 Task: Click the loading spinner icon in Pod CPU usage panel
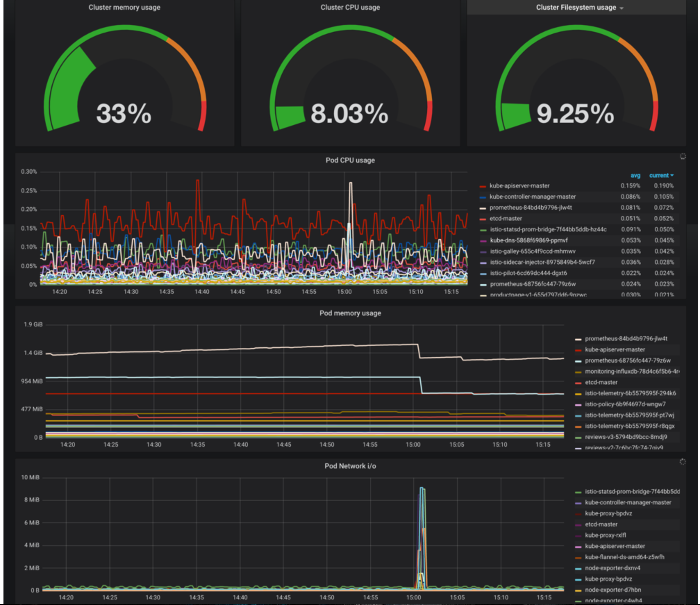point(683,156)
